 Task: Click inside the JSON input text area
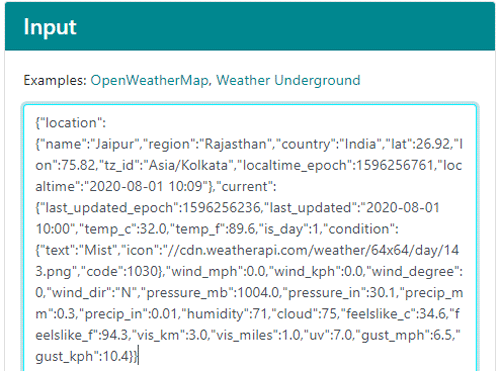[250, 237]
